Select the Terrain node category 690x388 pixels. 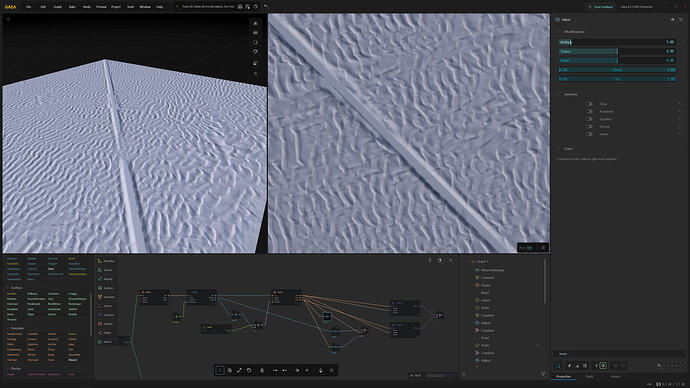coord(106,270)
